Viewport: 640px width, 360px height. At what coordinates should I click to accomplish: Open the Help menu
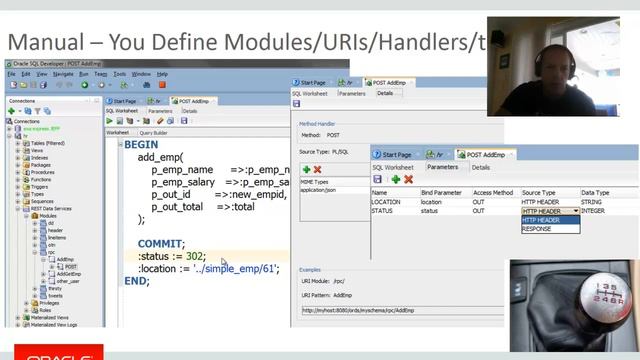162,74
